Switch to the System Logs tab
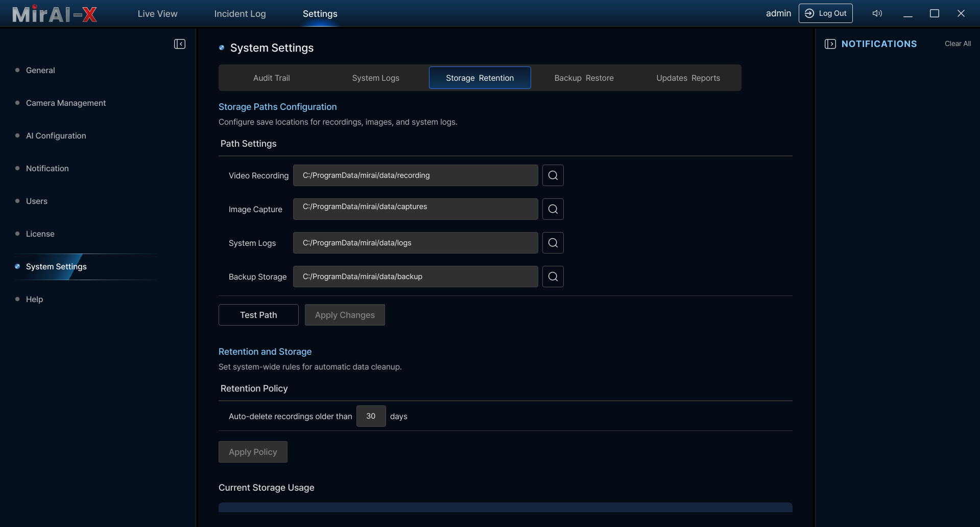 pyautogui.click(x=376, y=78)
